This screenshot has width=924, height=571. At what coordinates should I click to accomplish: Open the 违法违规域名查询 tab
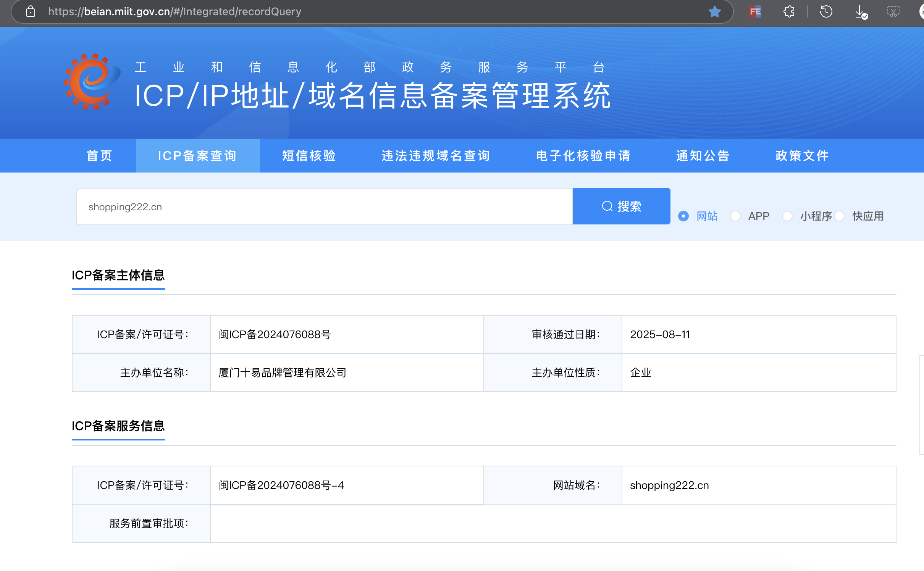click(x=436, y=156)
